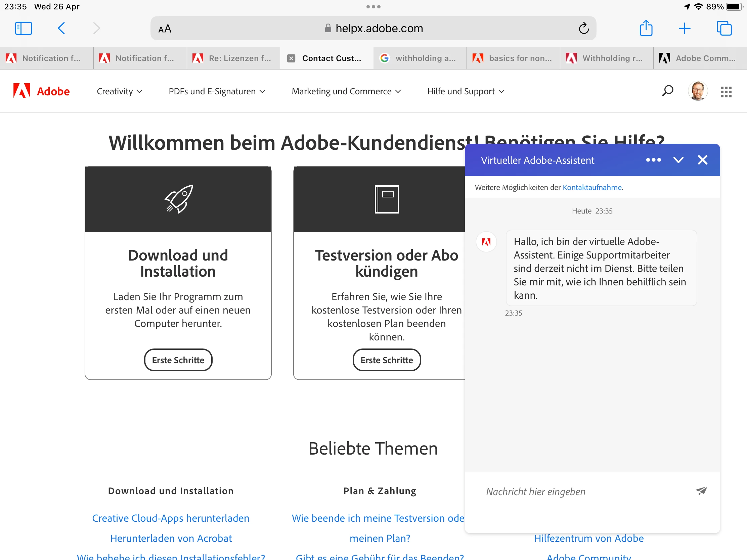Image resolution: width=747 pixels, height=560 pixels.
Task: Tap the Safari back arrow
Action: (61, 28)
